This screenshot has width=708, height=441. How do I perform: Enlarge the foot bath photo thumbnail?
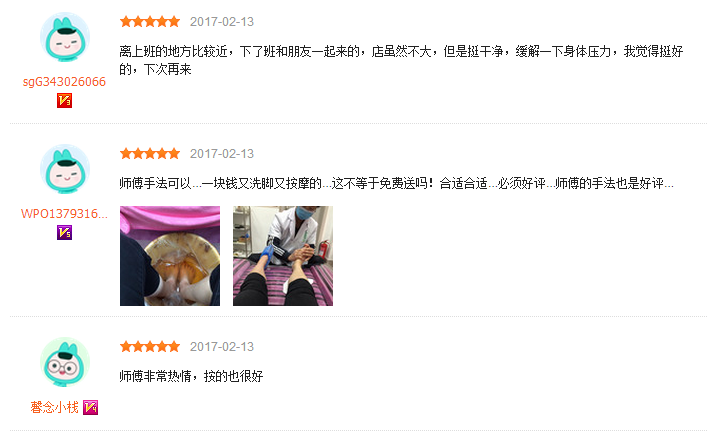click(170, 256)
